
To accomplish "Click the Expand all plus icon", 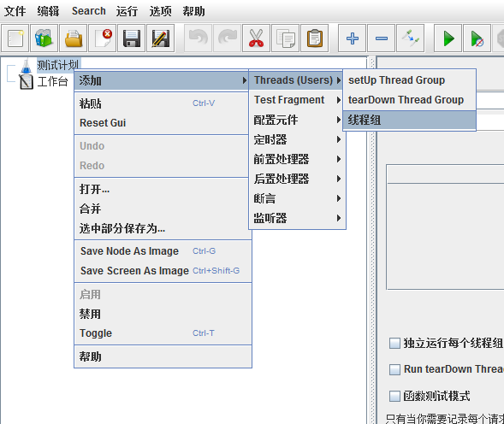I will click(x=352, y=38).
